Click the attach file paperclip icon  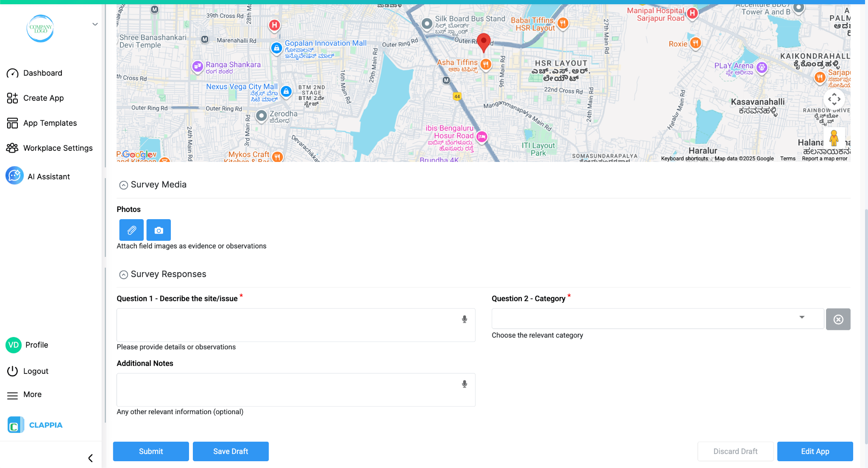[x=131, y=230]
